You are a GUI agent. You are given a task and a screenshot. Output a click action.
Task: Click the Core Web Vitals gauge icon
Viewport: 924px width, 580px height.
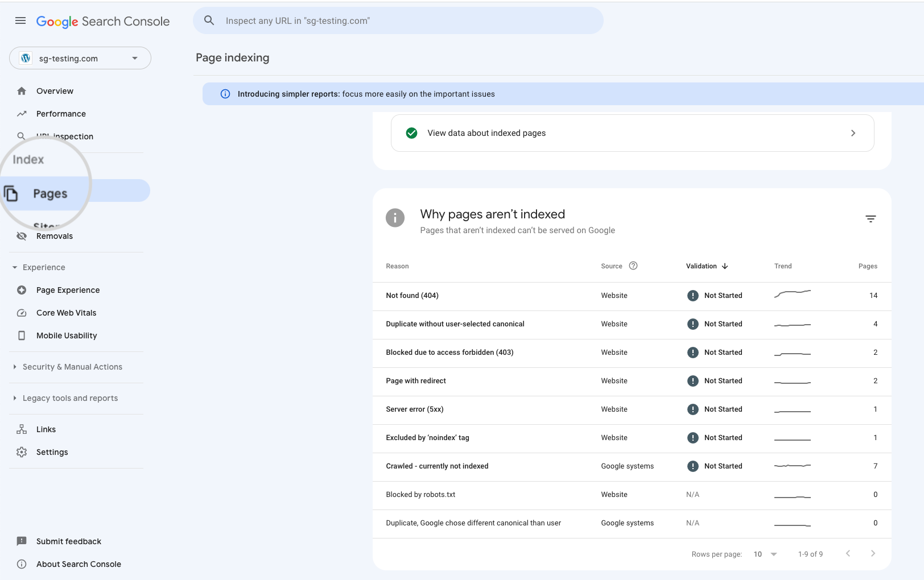(22, 313)
